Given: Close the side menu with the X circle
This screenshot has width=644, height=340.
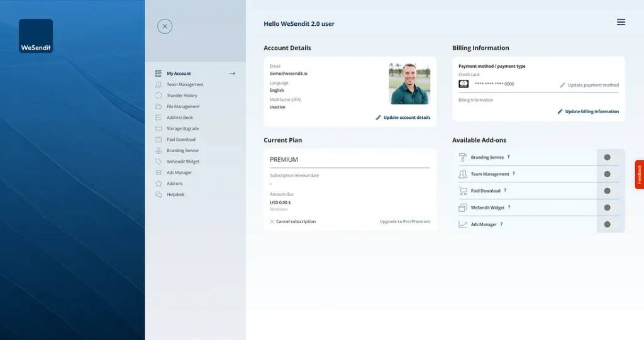Looking at the screenshot, I should click(x=165, y=26).
